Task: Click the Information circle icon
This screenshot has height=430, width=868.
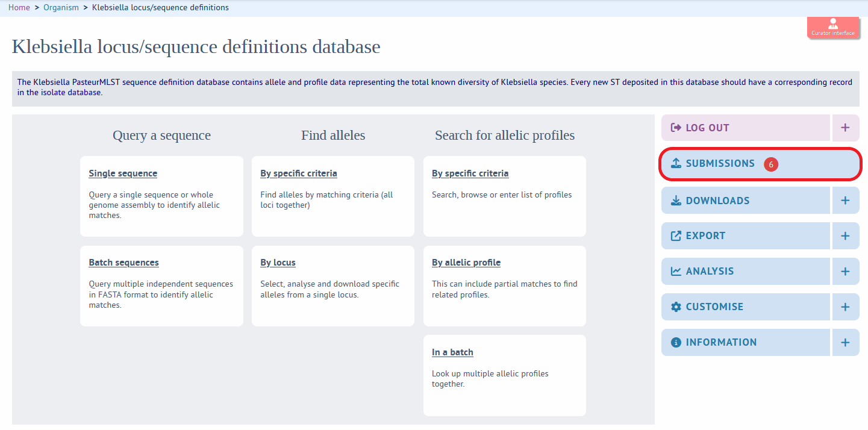Action: [x=676, y=342]
